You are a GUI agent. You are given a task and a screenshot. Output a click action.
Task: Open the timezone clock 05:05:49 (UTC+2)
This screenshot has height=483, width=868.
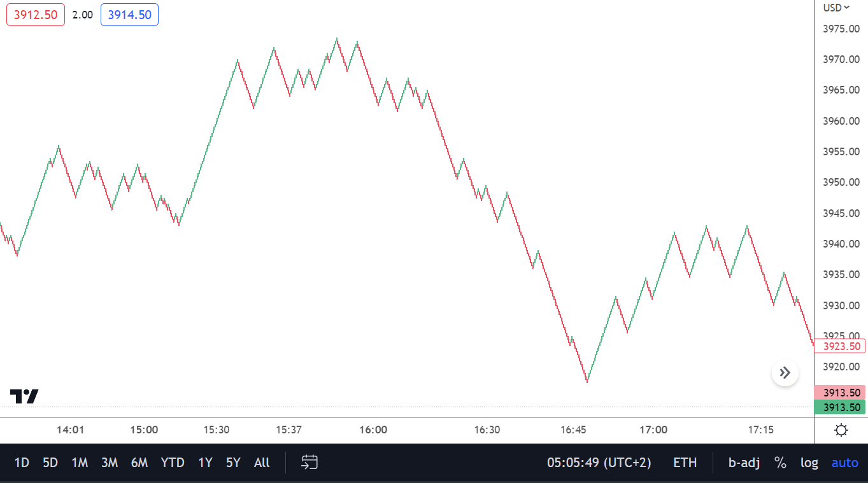pos(599,463)
